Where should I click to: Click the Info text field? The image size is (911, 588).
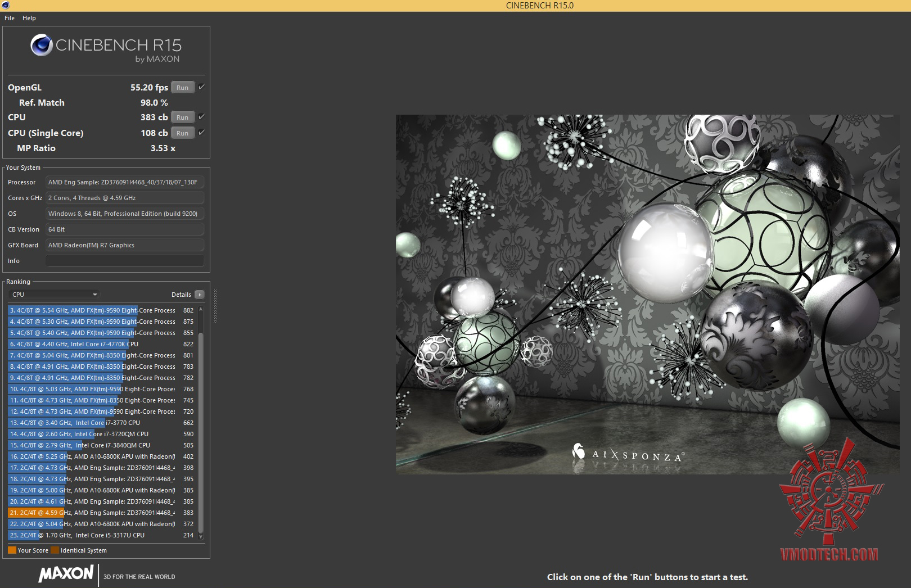click(124, 261)
